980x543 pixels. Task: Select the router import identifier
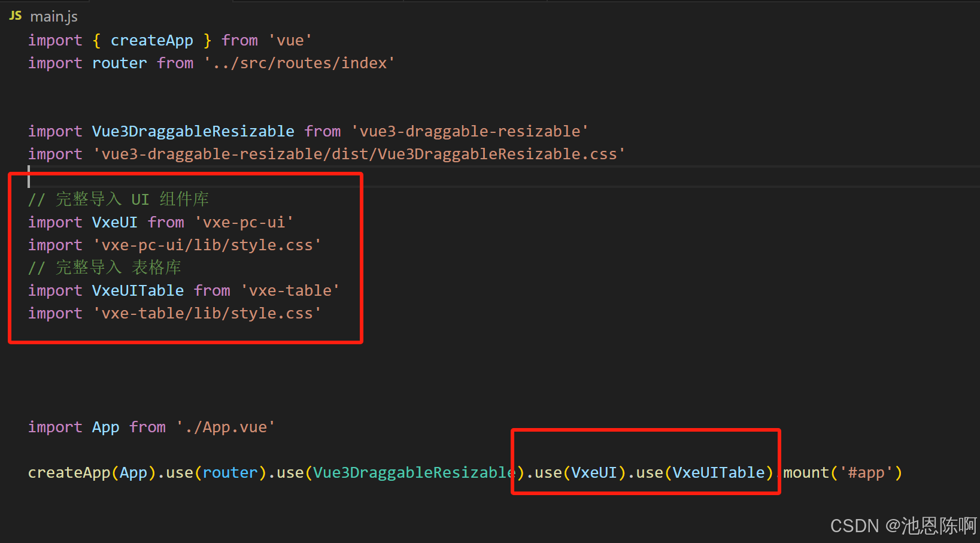click(119, 63)
